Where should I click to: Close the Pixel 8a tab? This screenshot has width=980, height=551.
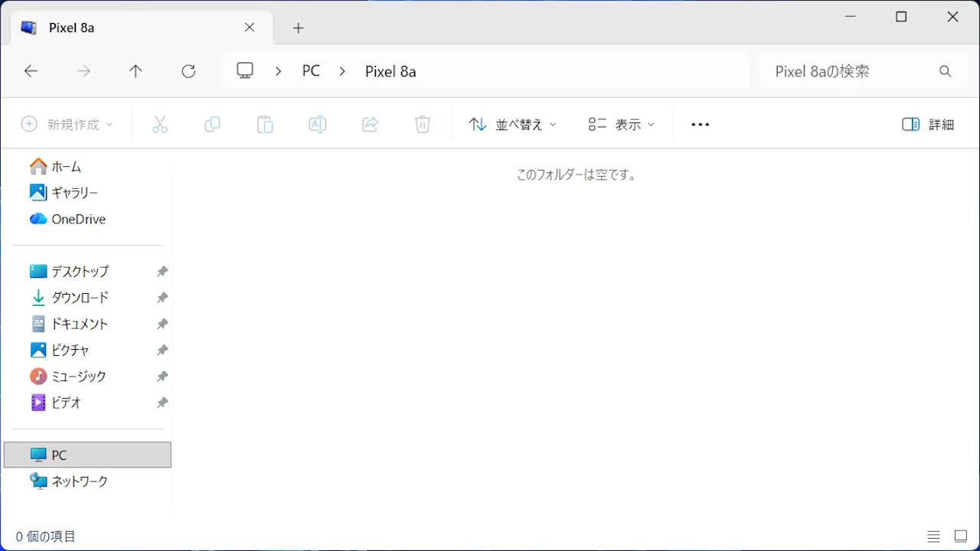coord(250,28)
